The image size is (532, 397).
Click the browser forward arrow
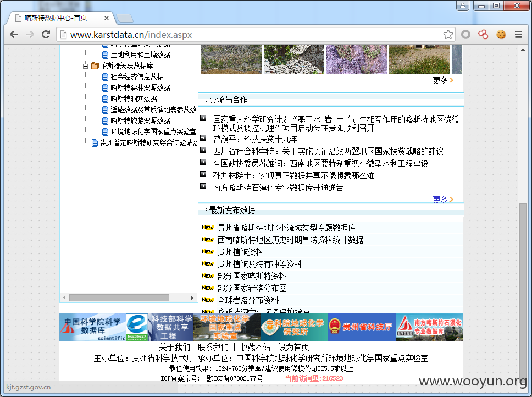30,34
